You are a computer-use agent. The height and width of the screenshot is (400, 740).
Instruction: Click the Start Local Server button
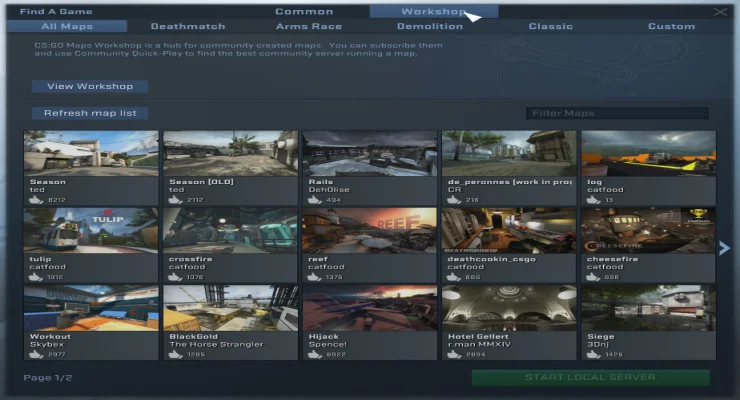pos(591,377)
